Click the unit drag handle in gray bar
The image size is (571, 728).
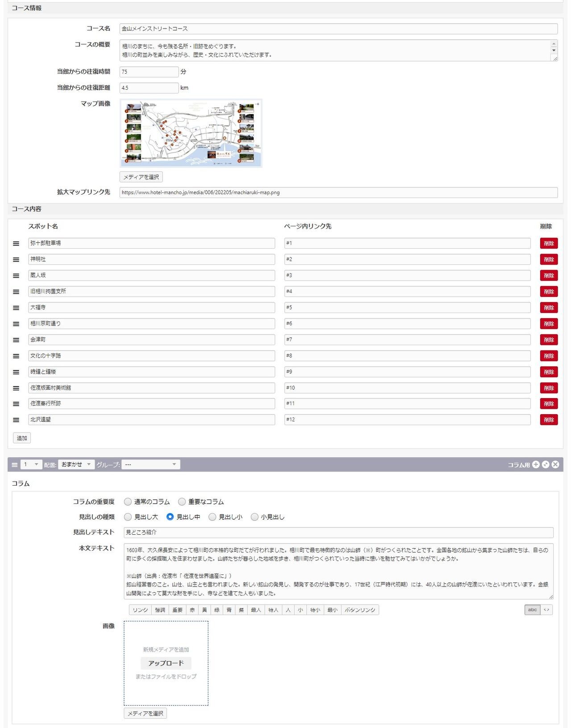point(15,465)
